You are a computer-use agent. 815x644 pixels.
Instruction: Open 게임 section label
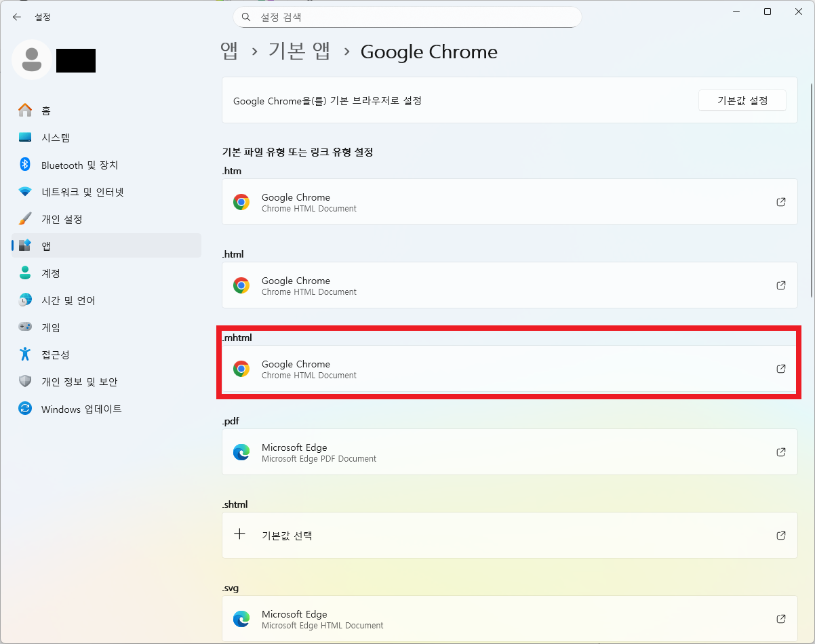(51, 327)
